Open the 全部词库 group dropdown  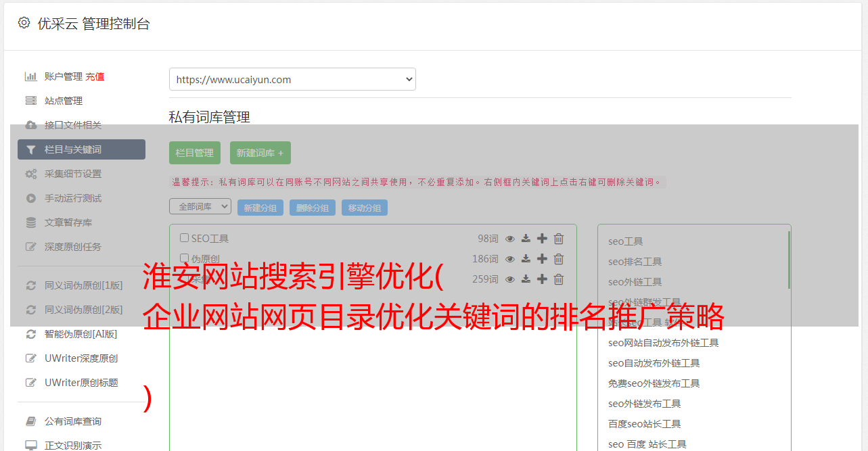click(200, 207)
